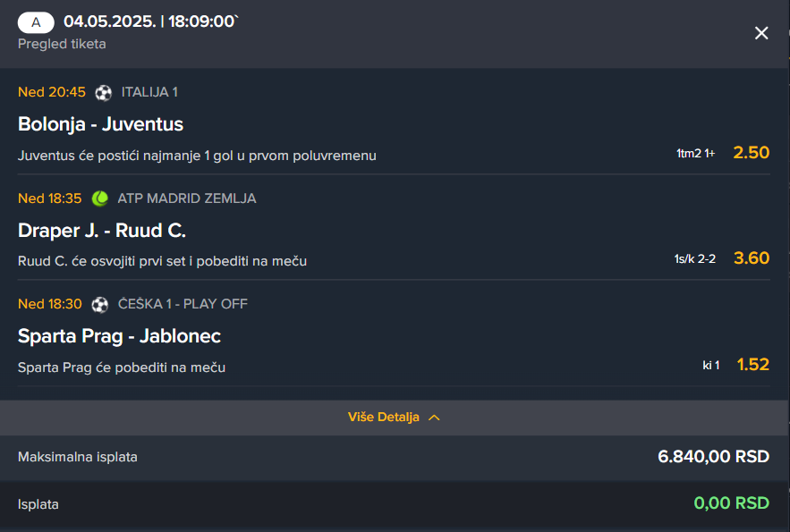Image resolution: width=790 pixels, height=532 pixels.
Task: Click the 1s/k 2-2 bet code
Action: click(x=695, y=258)
